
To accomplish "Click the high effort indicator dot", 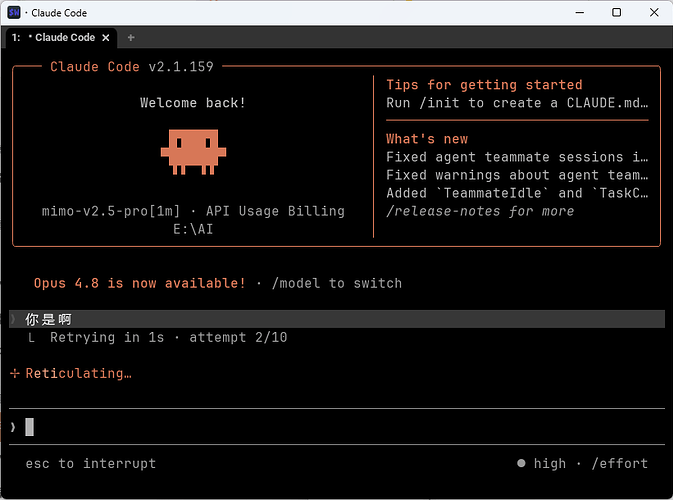I will click(521, 463).
